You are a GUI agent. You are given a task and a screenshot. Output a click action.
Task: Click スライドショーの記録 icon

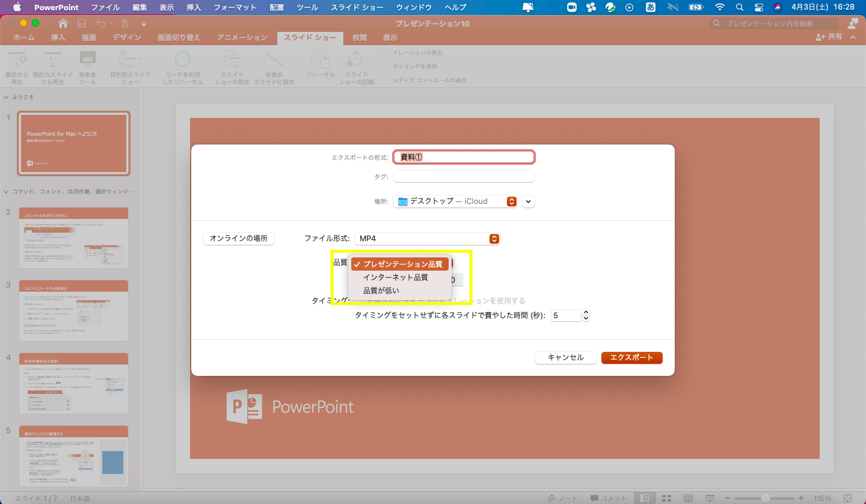[x=353, y=59]
